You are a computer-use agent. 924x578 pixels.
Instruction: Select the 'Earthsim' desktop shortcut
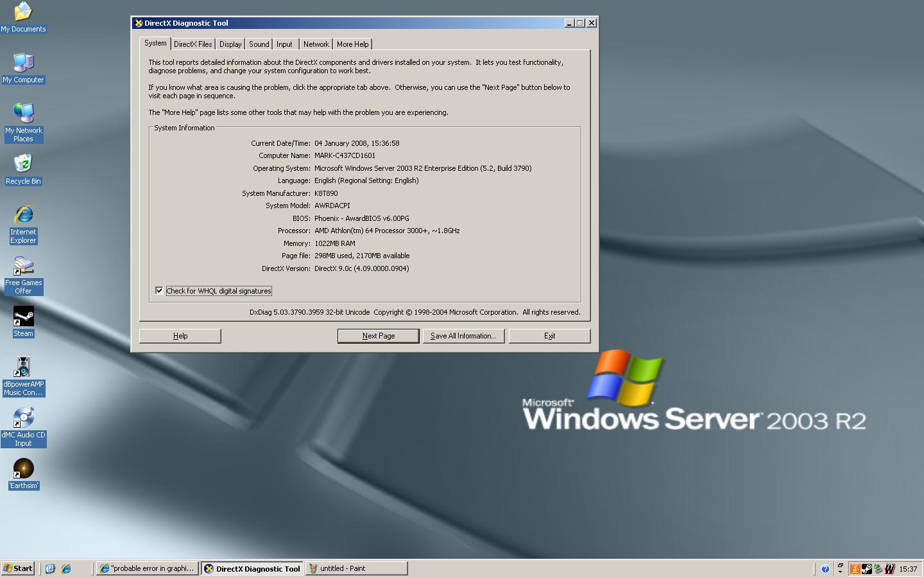click(x=23, y=474)
